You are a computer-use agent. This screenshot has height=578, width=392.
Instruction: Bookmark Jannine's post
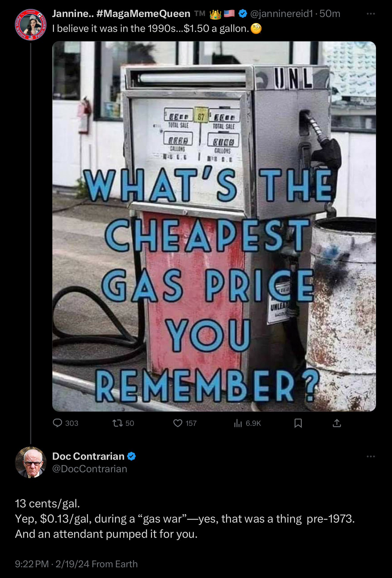(x=298, y=423)
